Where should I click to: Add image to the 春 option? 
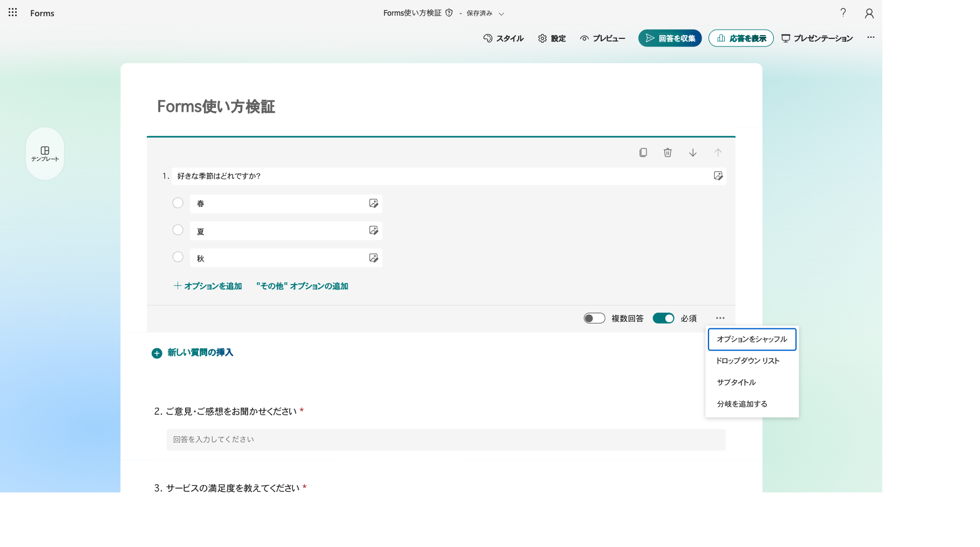[373, 204]
